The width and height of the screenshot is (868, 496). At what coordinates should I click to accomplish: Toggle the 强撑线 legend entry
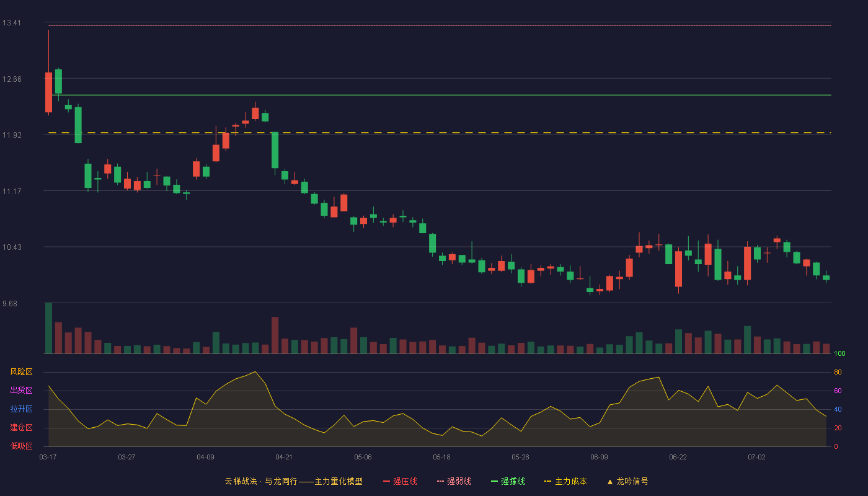coord(508,481)
